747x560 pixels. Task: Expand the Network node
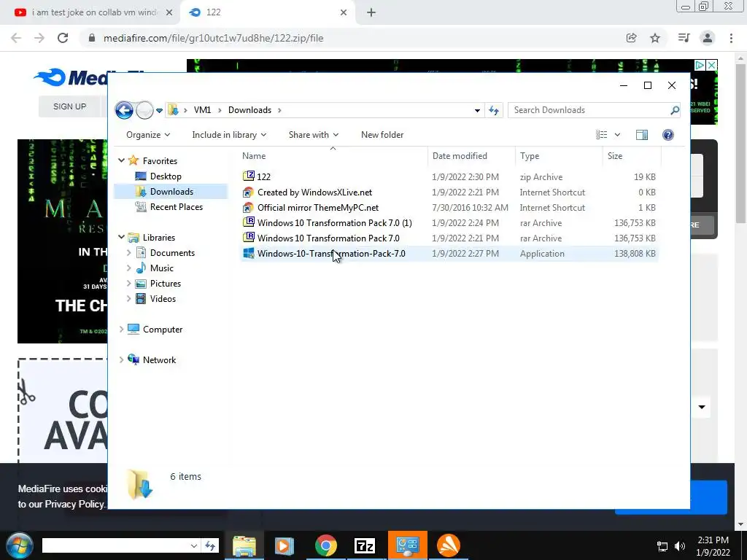(122, 360)
